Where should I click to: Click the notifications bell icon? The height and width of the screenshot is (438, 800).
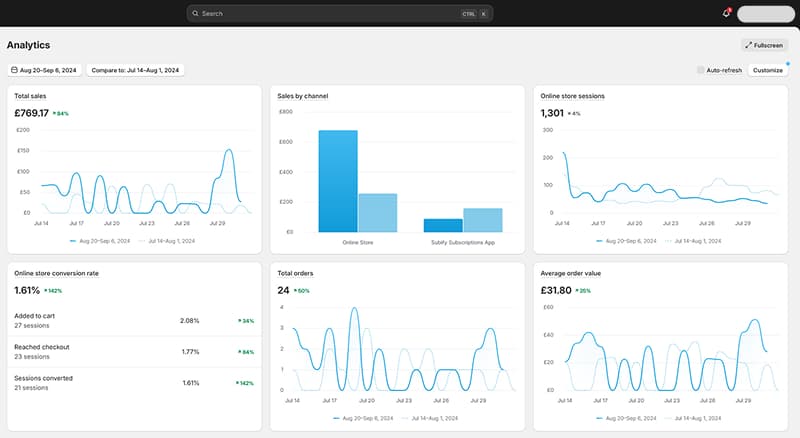click(726, 13)
